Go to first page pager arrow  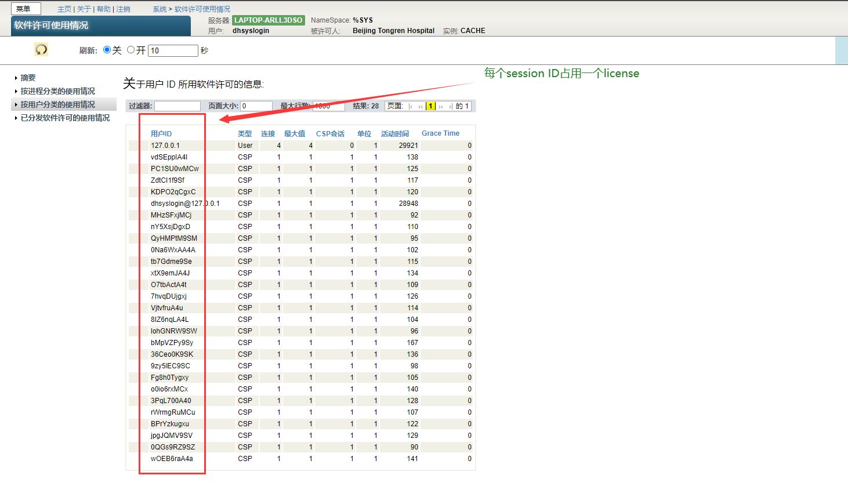(411, 106)
